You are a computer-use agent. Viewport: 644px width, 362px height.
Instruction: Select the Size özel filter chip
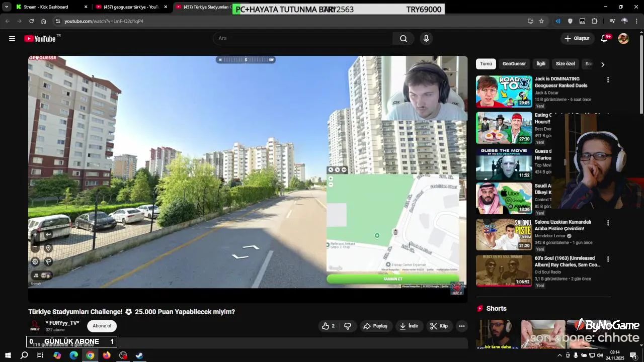[x=565, y=64]
